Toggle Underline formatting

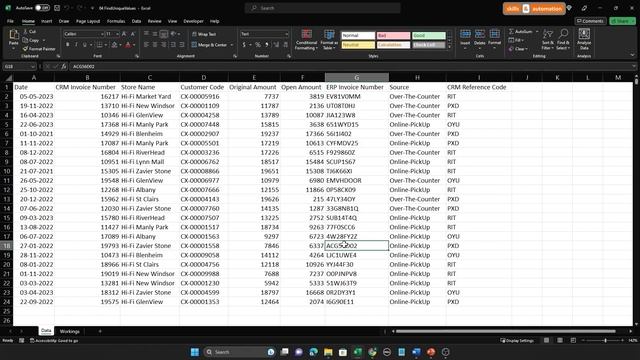point(84,44)
